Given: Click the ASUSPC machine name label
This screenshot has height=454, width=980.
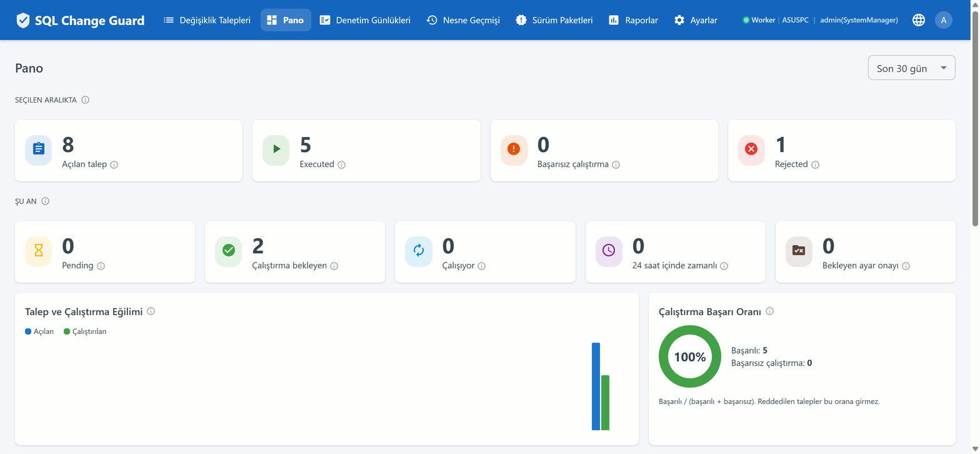Looking at the screenshot, I should pos(795,21).
